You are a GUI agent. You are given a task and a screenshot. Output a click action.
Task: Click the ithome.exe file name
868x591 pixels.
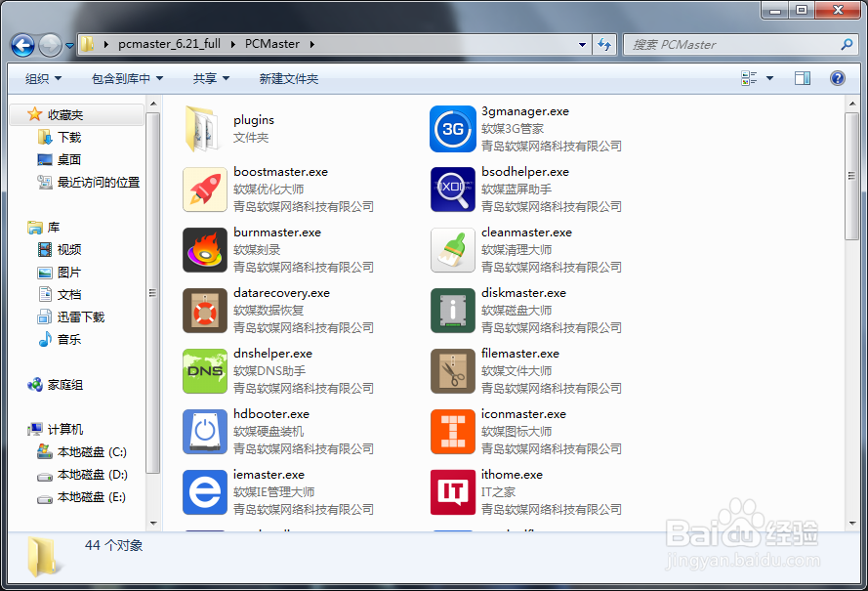[x=512, y=474]
